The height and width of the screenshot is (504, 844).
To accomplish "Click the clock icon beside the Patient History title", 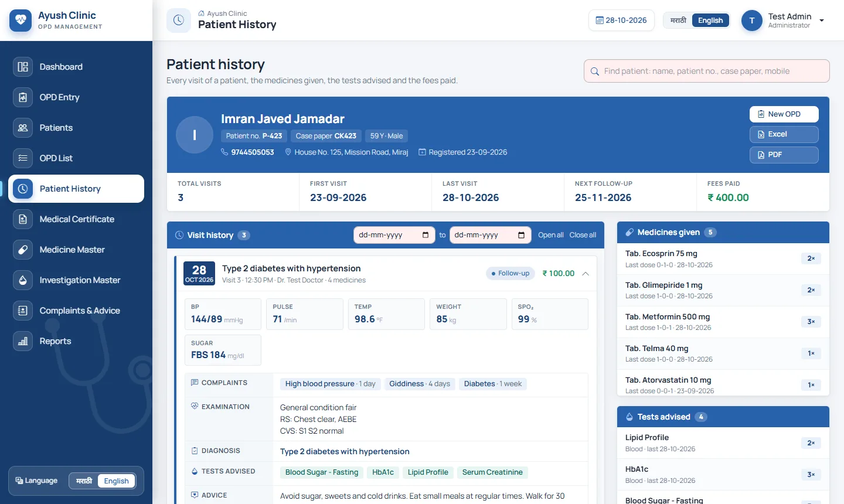I will point(179,21).
